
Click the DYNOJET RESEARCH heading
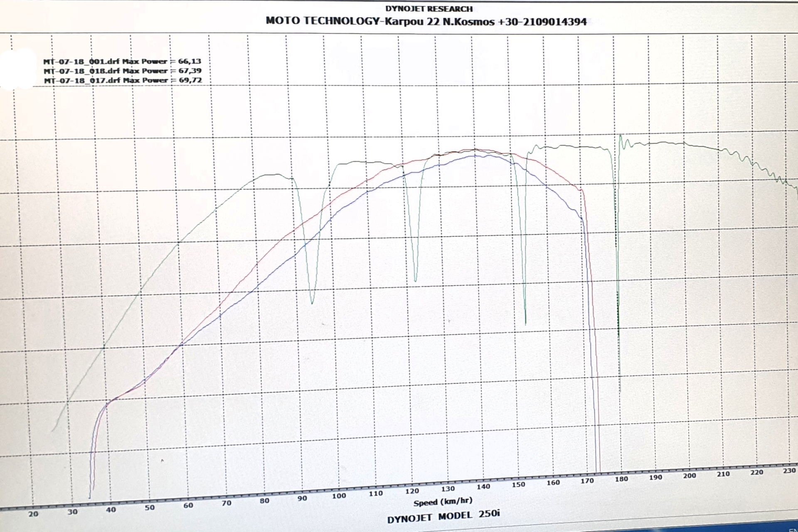(429, 9)
